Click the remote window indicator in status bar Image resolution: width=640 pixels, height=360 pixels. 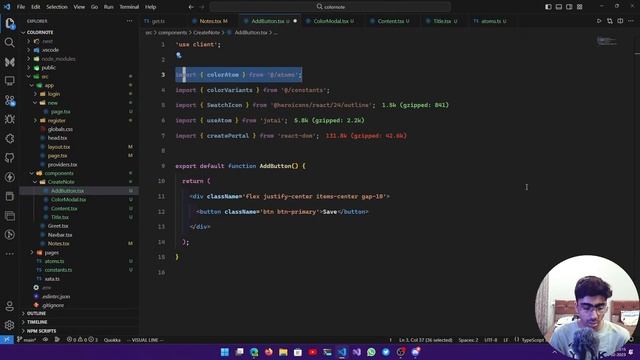click(x=7, y=340)
